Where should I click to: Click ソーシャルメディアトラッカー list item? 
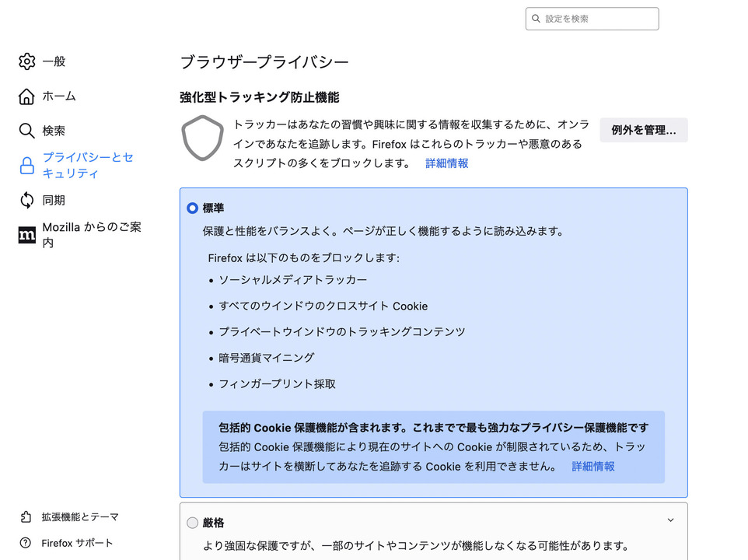[293, 280]
